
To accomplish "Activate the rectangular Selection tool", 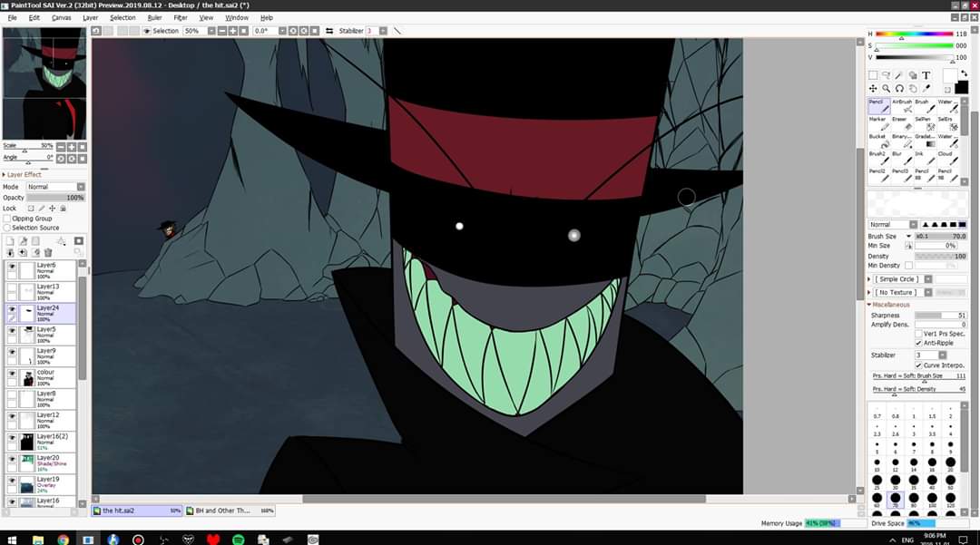I will 873,75.
